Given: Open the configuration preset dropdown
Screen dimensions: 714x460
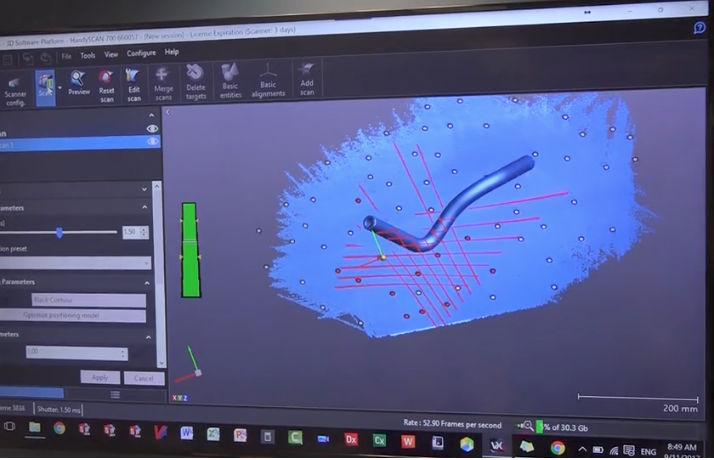Looking at the screenshot, I should pos(75,262).
